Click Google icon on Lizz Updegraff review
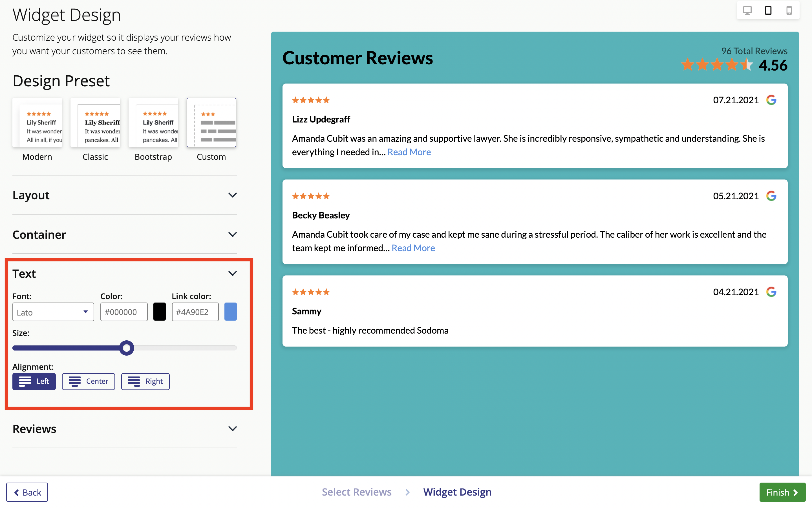The height and width of the screenshot is (508, 812). pyautogui.click(x=771, y=100)
